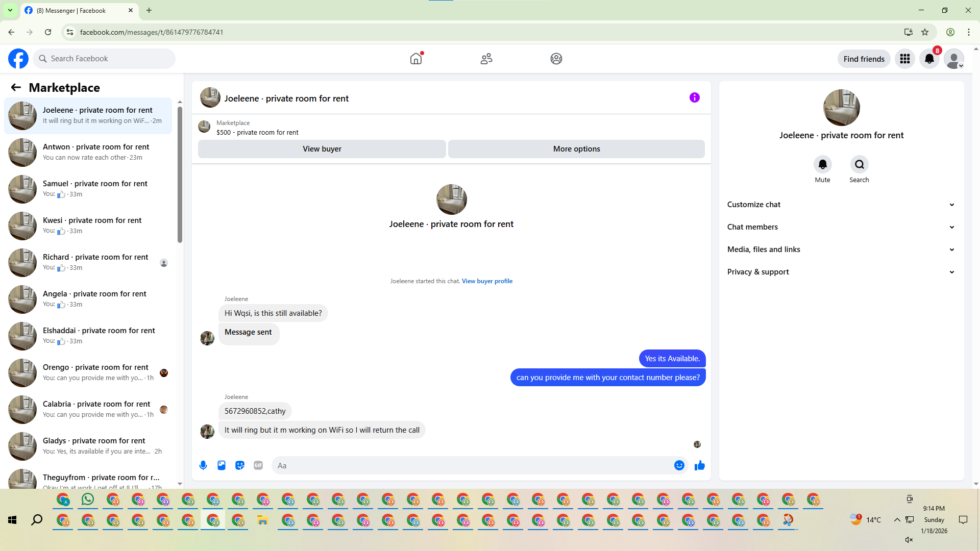Screen dimensions: 980x551
Task: Send a thumbs up like
Action: pyautogui.click(x=699, y=465)
